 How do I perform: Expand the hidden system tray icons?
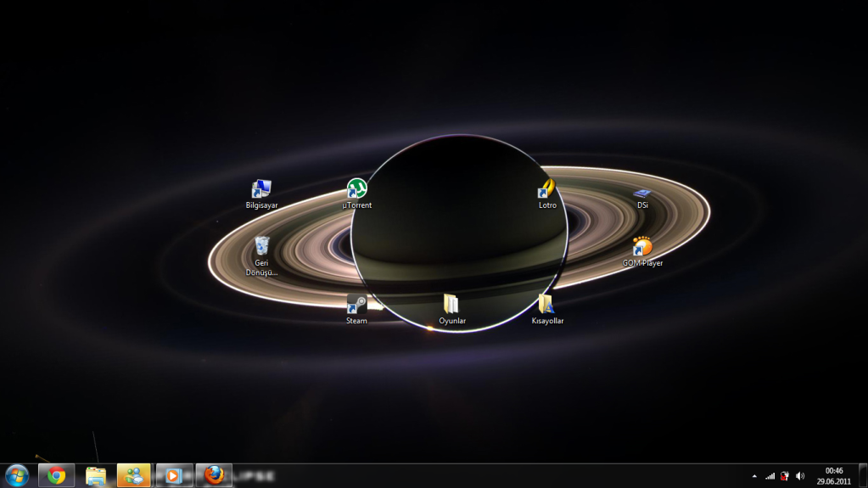[x=754, y=476]
